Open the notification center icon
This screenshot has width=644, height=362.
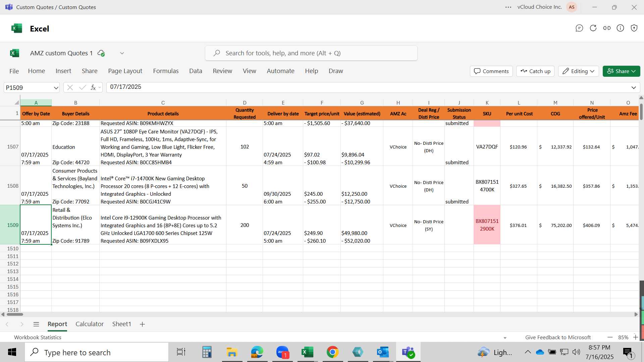(x=628, y=352)
